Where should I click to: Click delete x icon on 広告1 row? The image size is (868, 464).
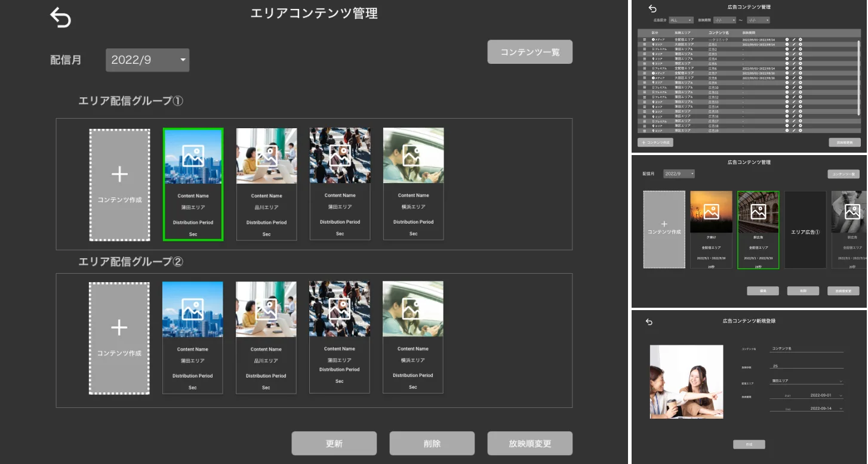tap(801, 44)
